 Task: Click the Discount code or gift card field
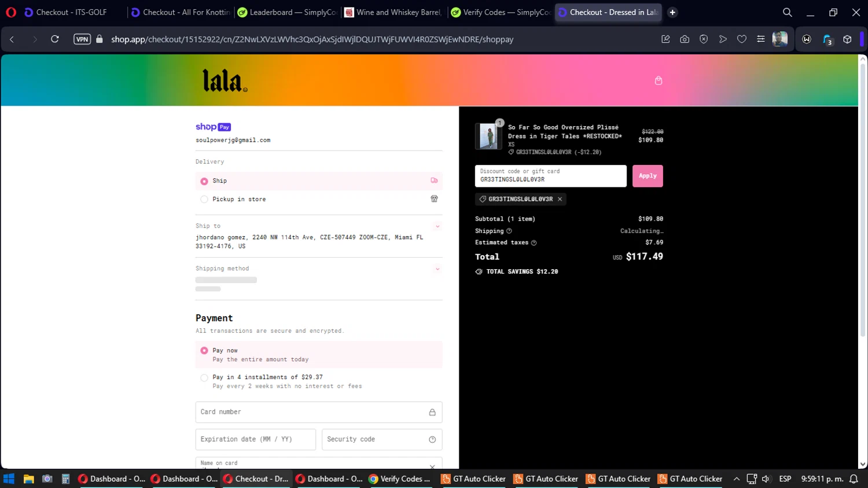551,176
